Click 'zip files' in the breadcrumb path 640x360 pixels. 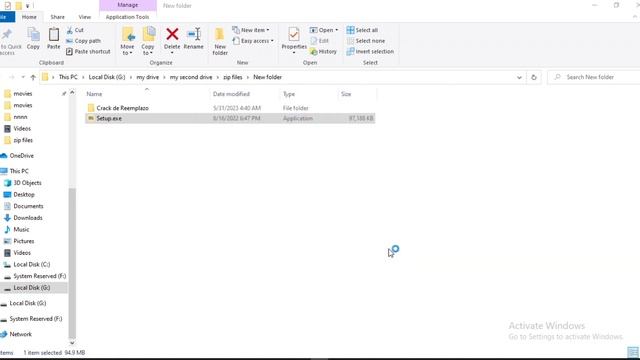pos(233,77)
